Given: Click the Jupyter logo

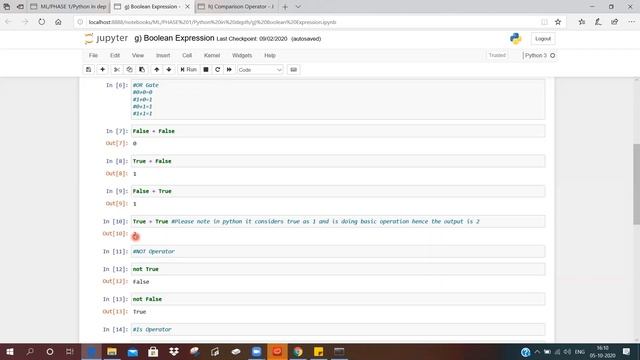Looking at the screenshot, I should (x=106, y=38).
